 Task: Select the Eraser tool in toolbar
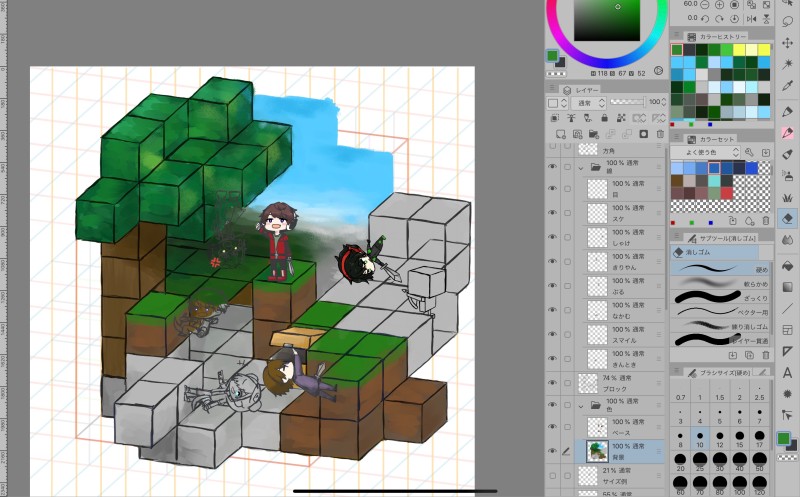787,218
